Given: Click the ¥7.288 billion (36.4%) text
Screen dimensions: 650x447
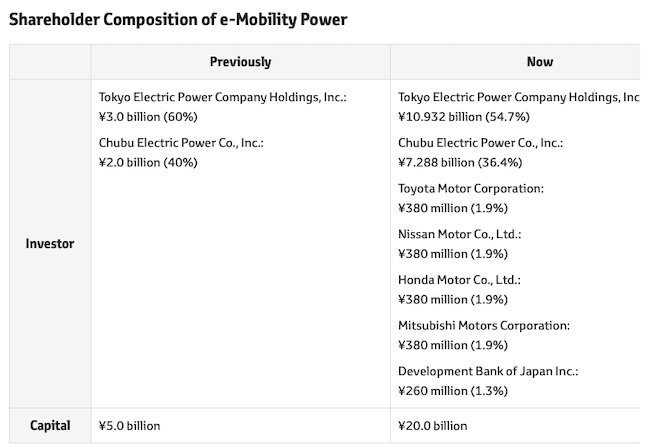Looking at the screenshot, I should 459,161.
